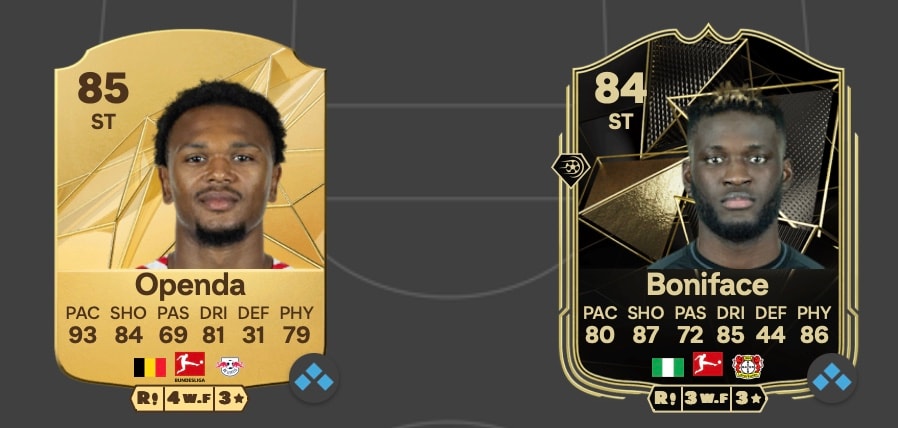Click the Boniface name label
Viewport: 898px width, 428px height.
[707, 284]
